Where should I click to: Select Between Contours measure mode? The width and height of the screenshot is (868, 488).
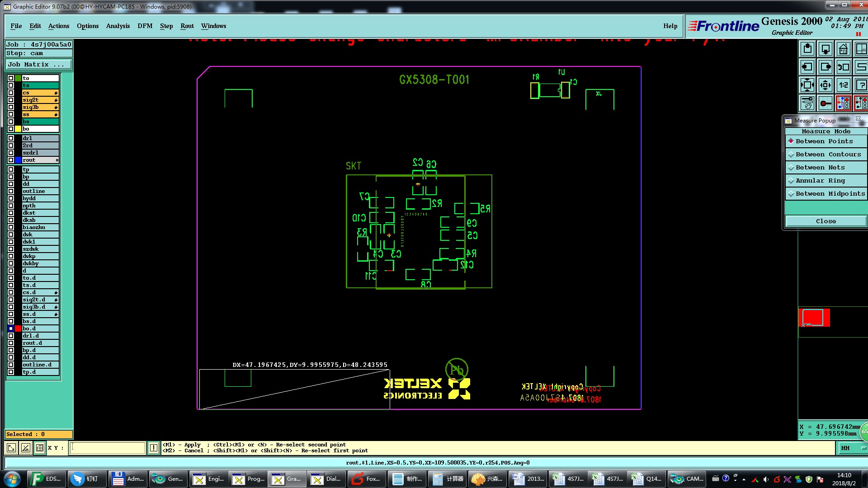click(x=826, y=155)
